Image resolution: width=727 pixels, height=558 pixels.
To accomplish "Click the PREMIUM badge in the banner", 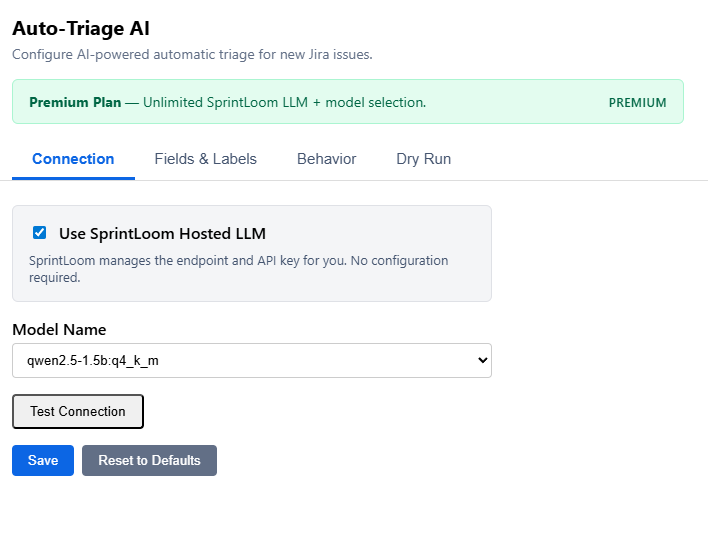I will [x=637, y=103].
